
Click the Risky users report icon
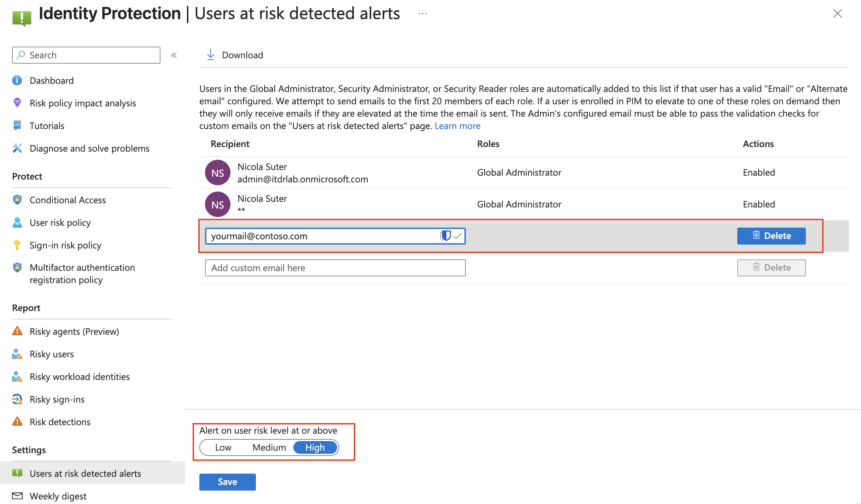[17, 354]
